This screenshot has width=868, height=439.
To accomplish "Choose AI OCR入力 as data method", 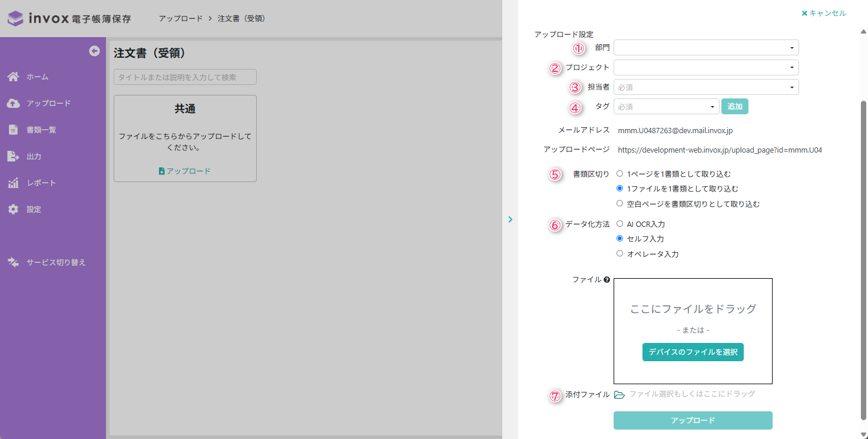I will click(619, 224).
